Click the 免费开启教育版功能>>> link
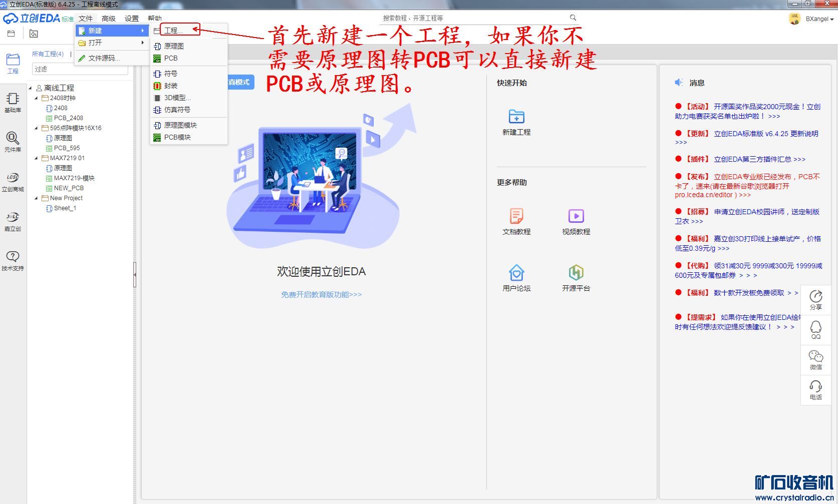The height and width of the screenshot is (504, 838). (x=321, y=294)
